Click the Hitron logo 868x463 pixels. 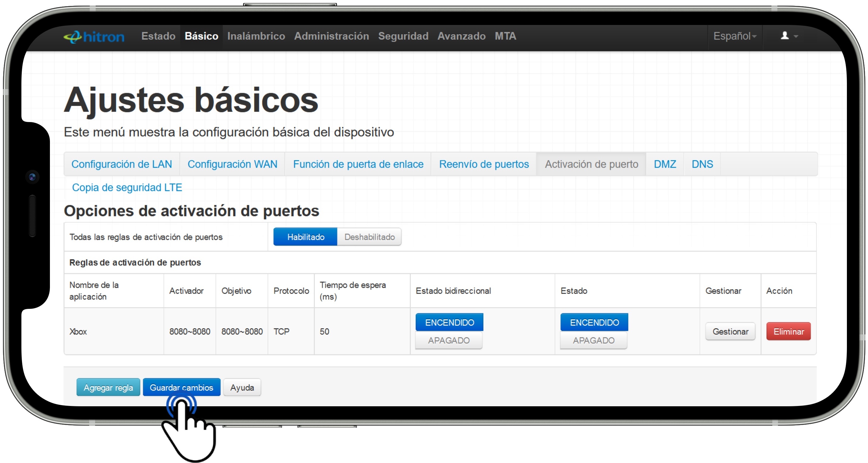click(x=95, y=36)
